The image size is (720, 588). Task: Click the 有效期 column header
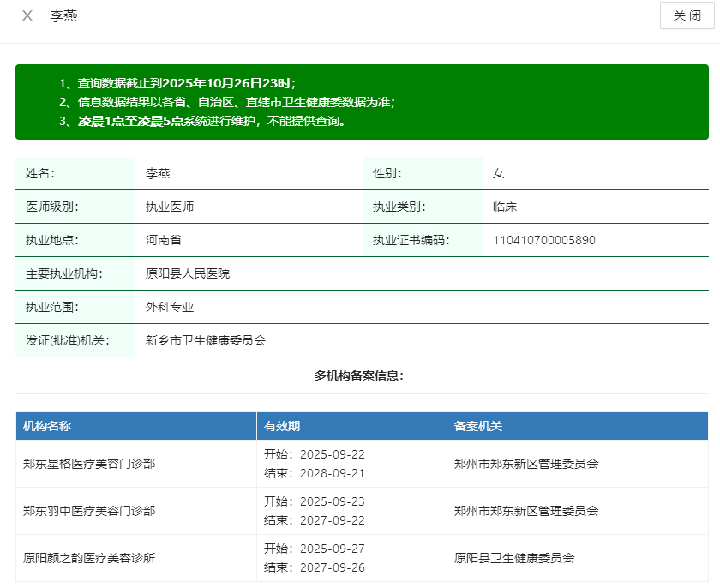tap(282, 426)
